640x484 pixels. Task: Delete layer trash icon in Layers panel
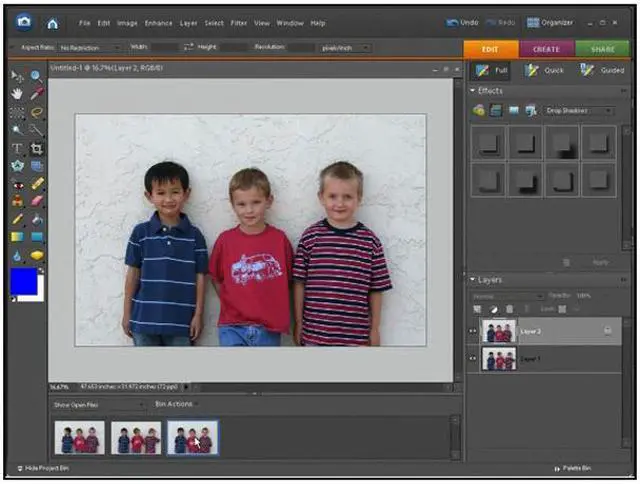click(509, 309)
